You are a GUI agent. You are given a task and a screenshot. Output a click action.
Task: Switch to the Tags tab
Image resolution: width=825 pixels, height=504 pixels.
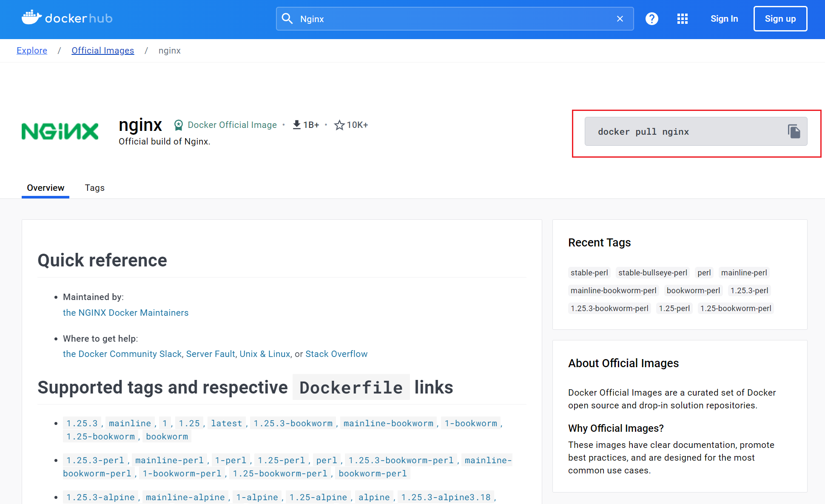94,188
